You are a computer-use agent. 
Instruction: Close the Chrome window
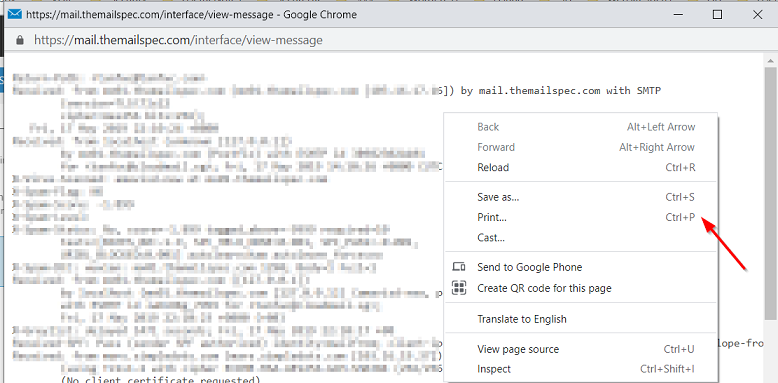click(x=757, y=15)
